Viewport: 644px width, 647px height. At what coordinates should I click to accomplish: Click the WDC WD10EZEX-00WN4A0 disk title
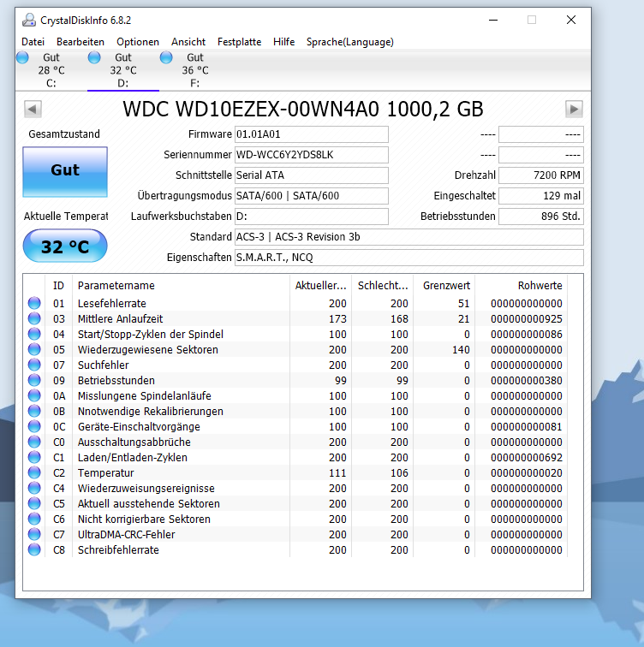[x=303, y=110]
